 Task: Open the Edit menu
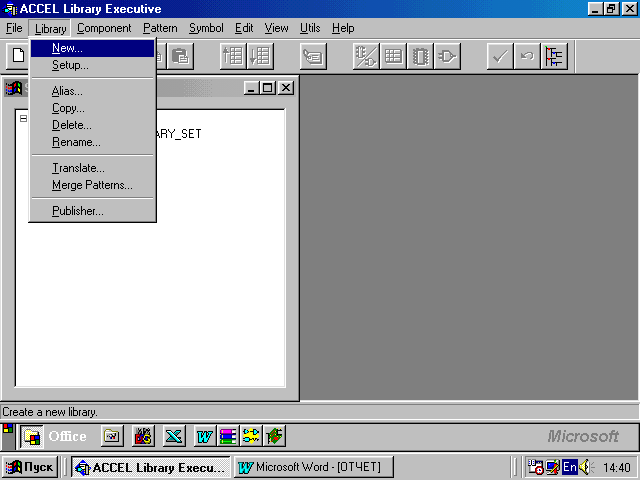click(244, 28)
